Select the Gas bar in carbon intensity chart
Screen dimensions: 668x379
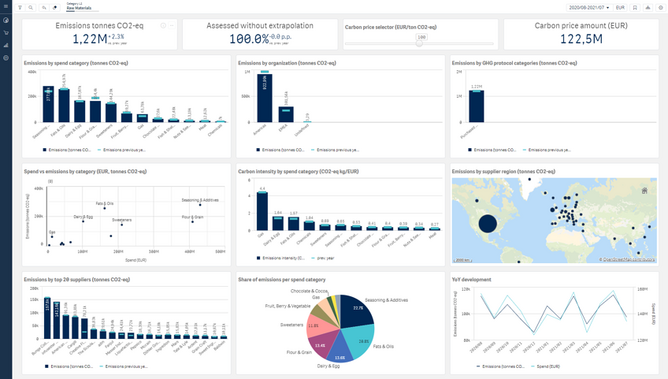[x=262, y=211]
